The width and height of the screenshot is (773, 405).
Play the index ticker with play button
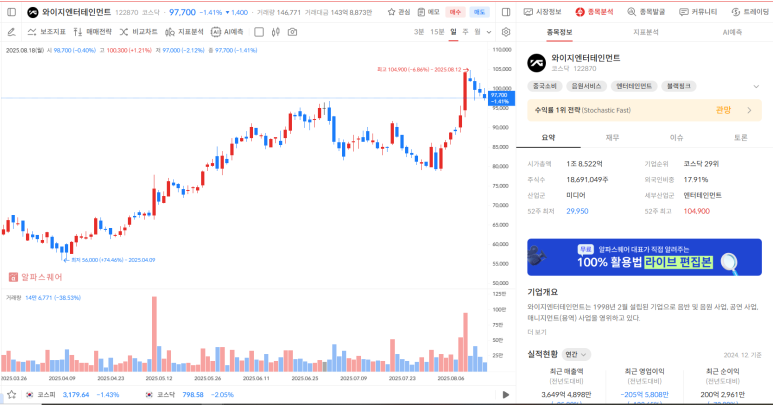click(506, 395)
